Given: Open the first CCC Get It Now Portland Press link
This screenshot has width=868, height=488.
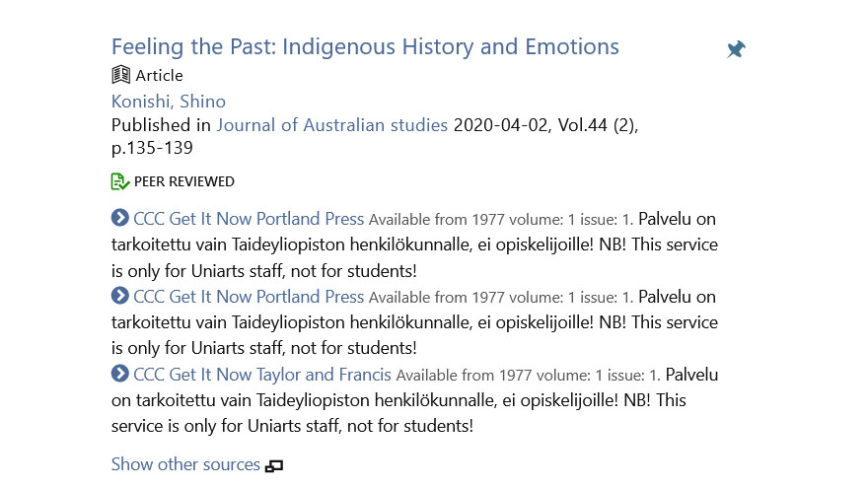Looking at the screenshot, I should pyautogui.click(x=249, y=218).
